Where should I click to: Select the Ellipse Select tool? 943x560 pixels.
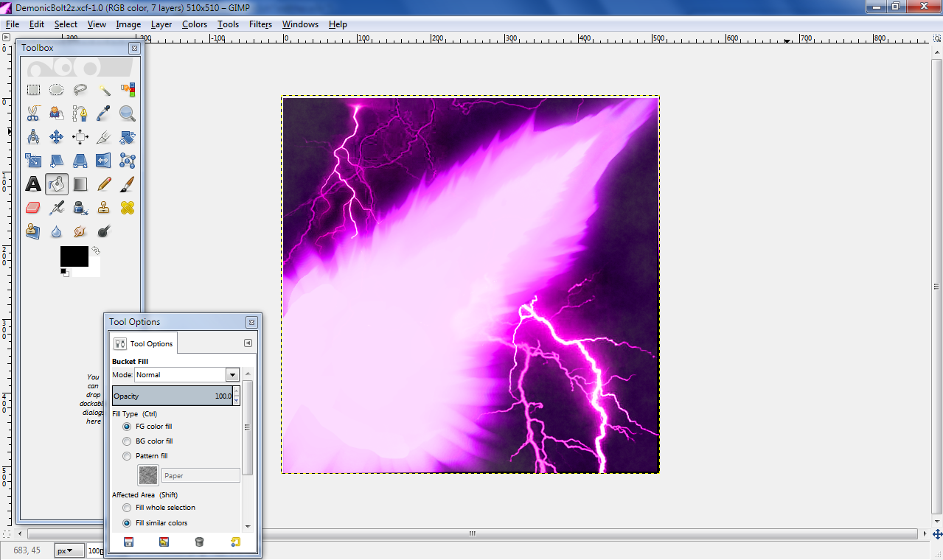(57, 90)
